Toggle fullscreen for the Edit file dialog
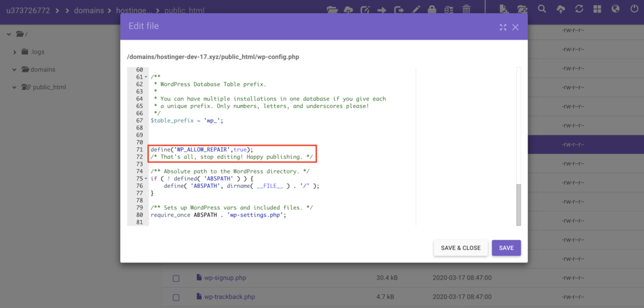 pyautogui.click(x=502, y=27)
